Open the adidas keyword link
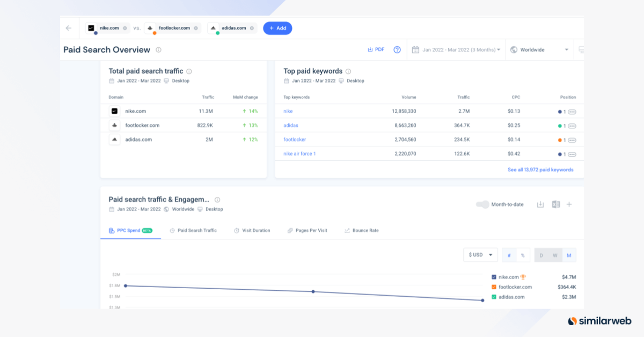This screenshot has height=337, width=644. 291,125
